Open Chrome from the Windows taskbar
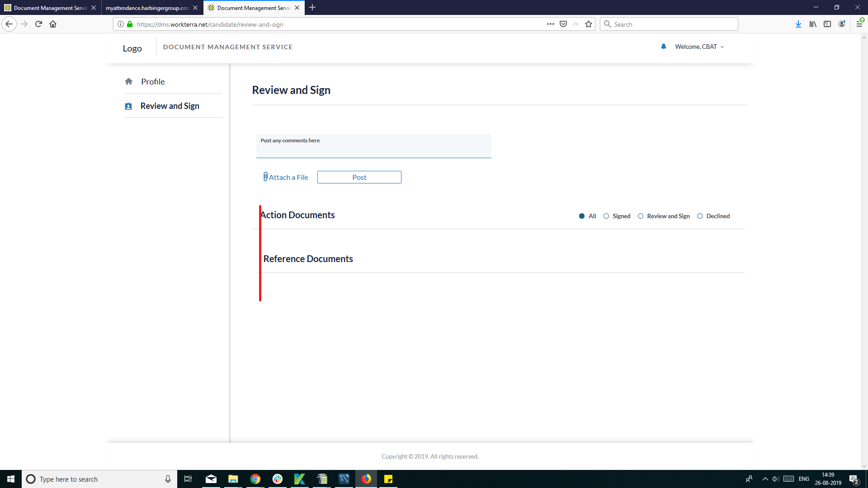 coord(255,479)
